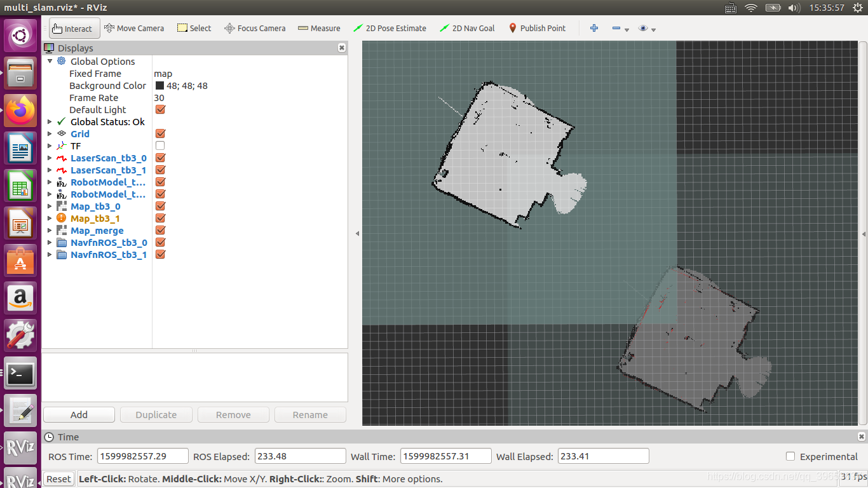Image resolution: width=868 pixels, height=488 pixels.
Task: Click the NavfnROS_tb3_0 folder icon
Action: tap(62, 242)
